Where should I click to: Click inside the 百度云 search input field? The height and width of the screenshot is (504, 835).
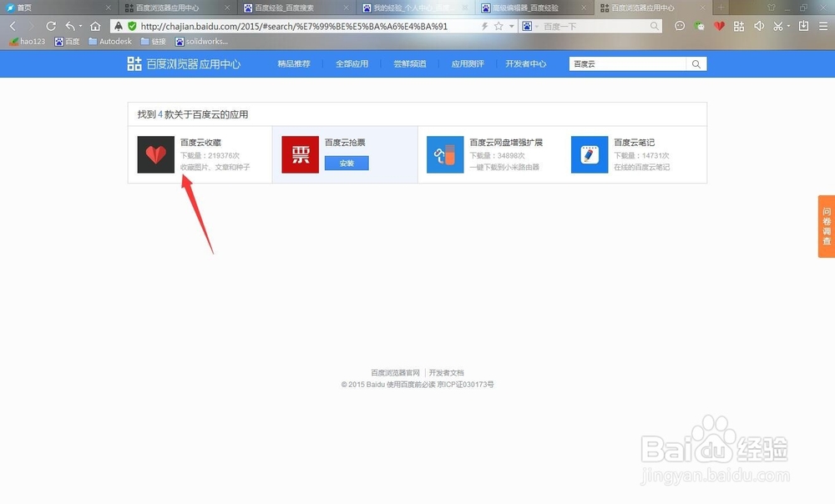coord(626,63)
